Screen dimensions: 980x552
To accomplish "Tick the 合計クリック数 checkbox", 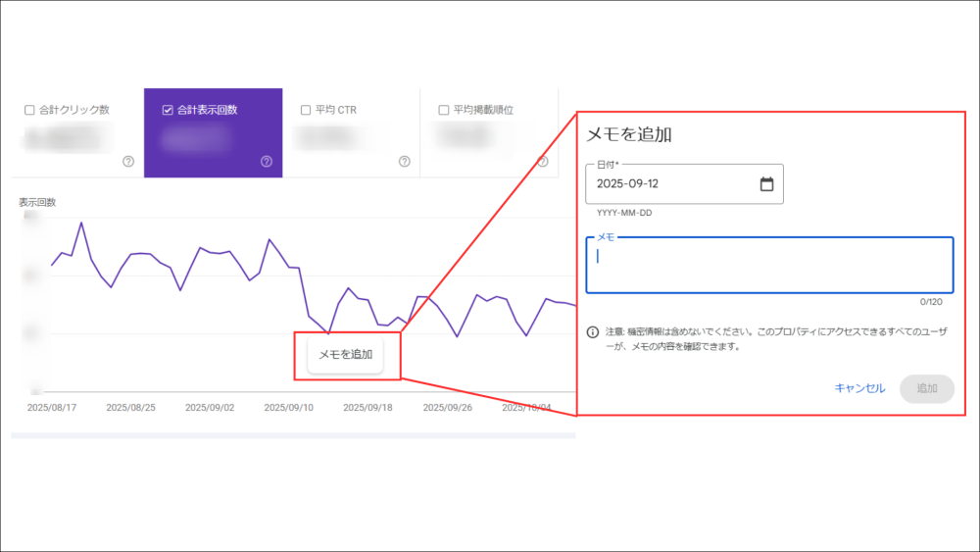I will click(x=29, y=110).
